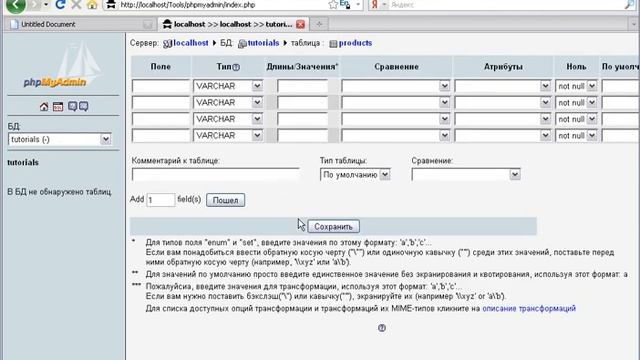Open a new browser tab

click(319, 24)
